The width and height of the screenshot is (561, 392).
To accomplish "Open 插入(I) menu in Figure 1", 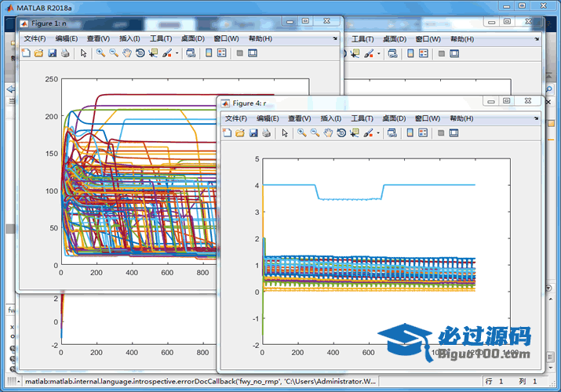I will point(129,38).
